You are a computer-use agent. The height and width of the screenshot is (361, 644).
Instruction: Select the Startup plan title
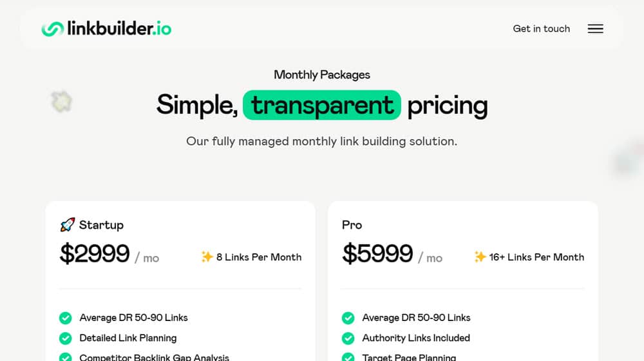(x=101, y=225)
